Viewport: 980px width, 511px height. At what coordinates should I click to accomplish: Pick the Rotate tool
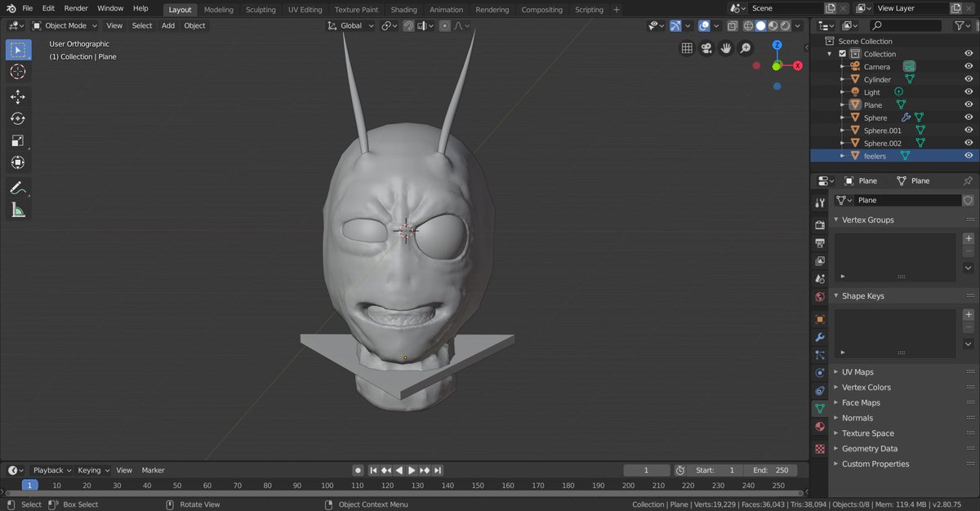point(18,119)
